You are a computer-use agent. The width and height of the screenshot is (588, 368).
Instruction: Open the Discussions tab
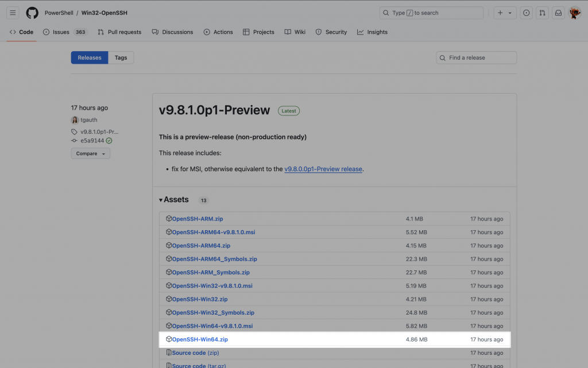[x=172, y=32]
